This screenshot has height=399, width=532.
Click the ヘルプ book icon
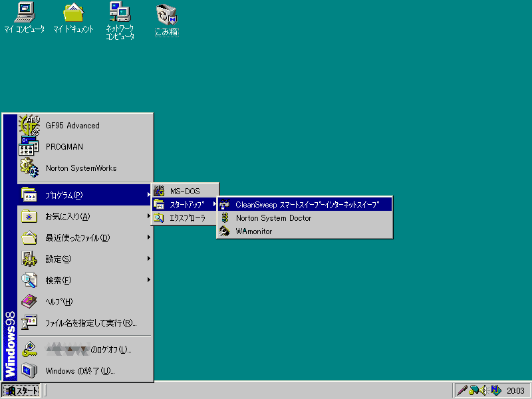pyautogui.click(x=29, y=301)
